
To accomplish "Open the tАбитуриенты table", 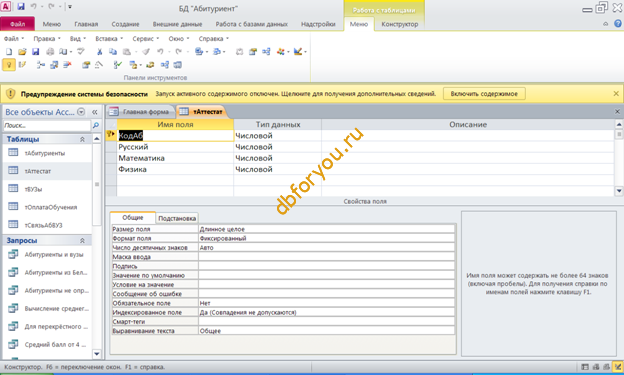I will [45, 153].
